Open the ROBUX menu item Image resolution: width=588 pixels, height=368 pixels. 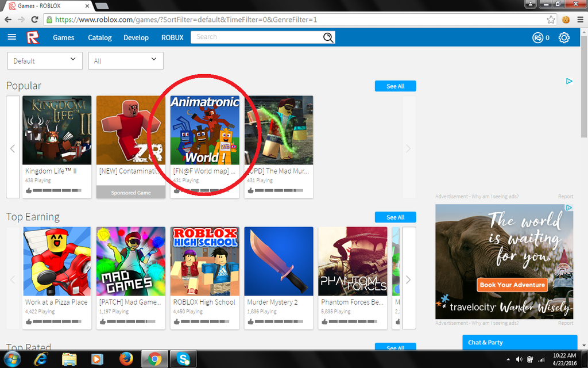(172, 37)
